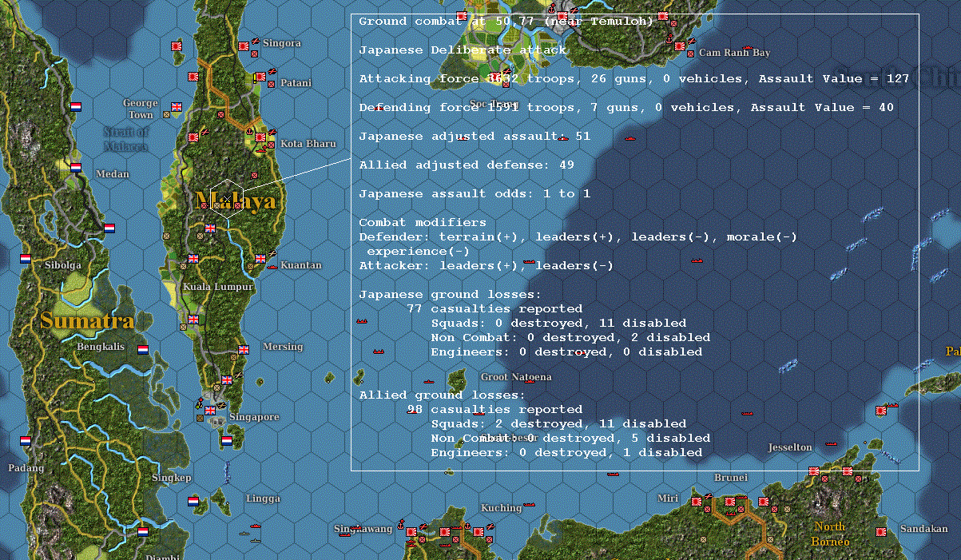Click the Japanese flag left of Jesselton pair
Screen dimensions: 961x560
813,471
